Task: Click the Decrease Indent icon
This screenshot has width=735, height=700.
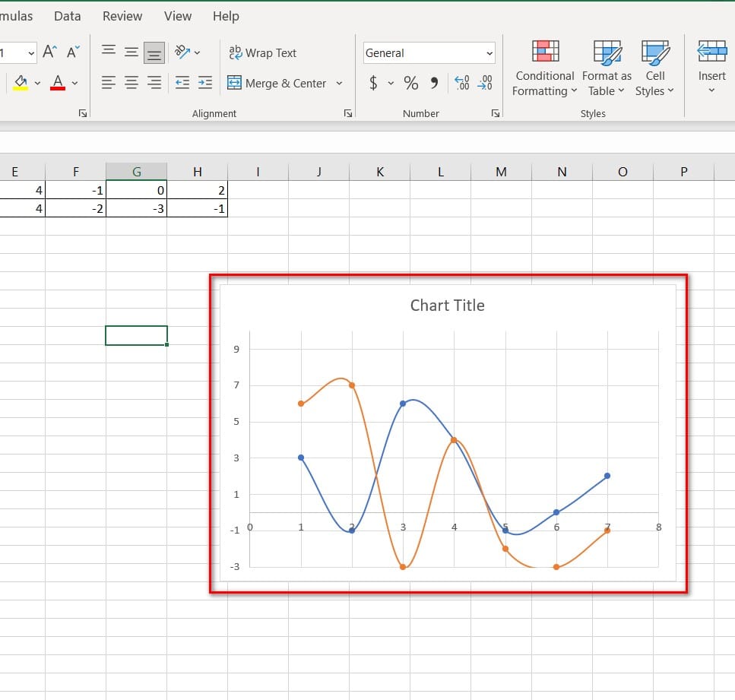Action: (x=182, y=83)
